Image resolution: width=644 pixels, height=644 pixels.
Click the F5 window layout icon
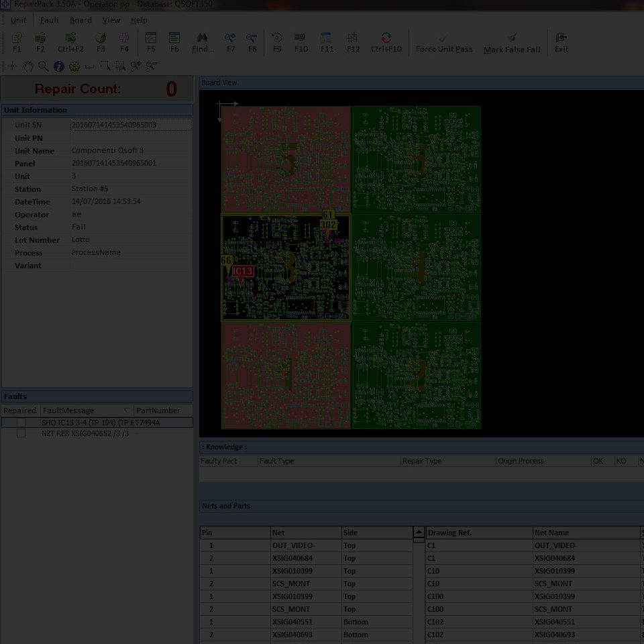(x=151, y=39)
